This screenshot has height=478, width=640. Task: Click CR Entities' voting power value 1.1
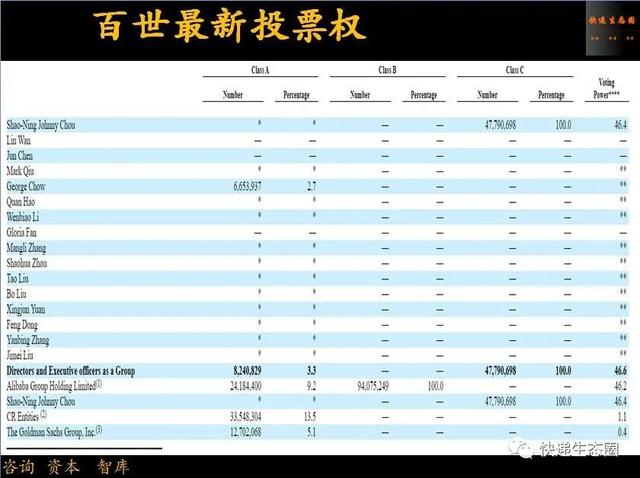click(622, 417)
